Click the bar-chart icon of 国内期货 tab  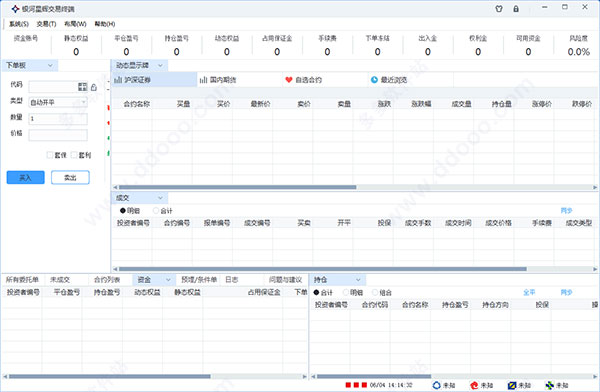tap(204, 80)
